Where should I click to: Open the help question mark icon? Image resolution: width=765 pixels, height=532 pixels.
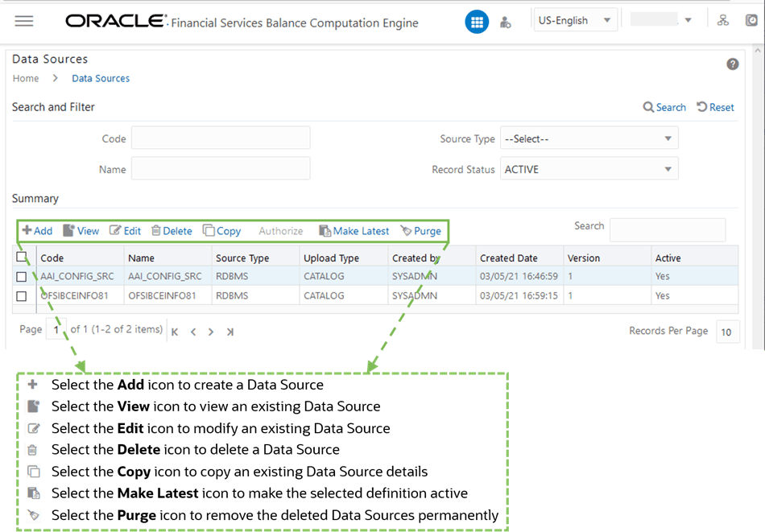(732, 64)
